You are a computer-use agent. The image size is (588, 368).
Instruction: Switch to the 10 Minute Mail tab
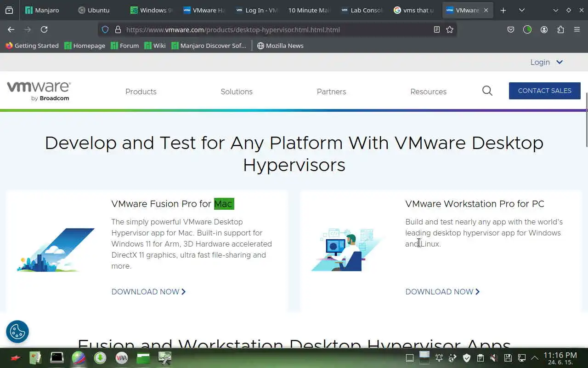pyautogui.click(x=309, y=10)
